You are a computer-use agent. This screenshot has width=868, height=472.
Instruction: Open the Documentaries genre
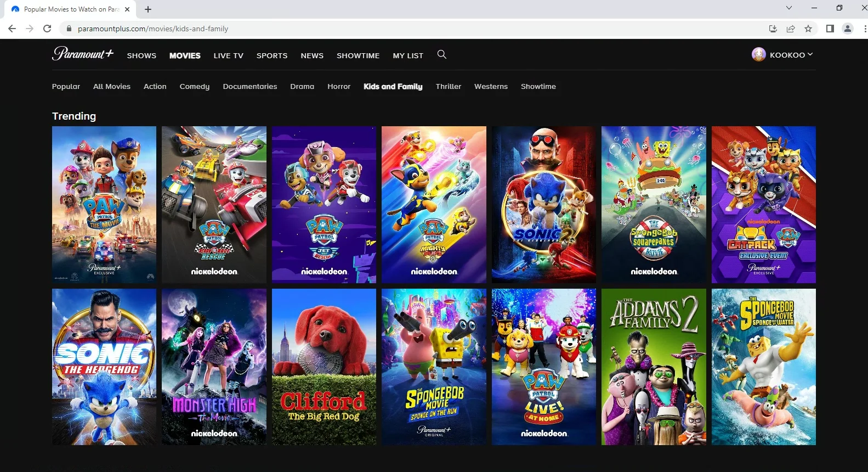pyautogui.click(x=250, y=87)
